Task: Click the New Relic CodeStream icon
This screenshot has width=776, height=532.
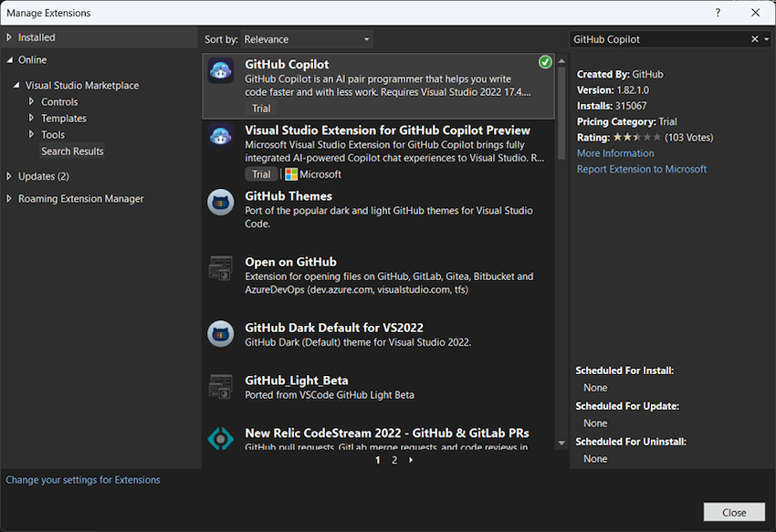Action: click(x=221, y=439)
